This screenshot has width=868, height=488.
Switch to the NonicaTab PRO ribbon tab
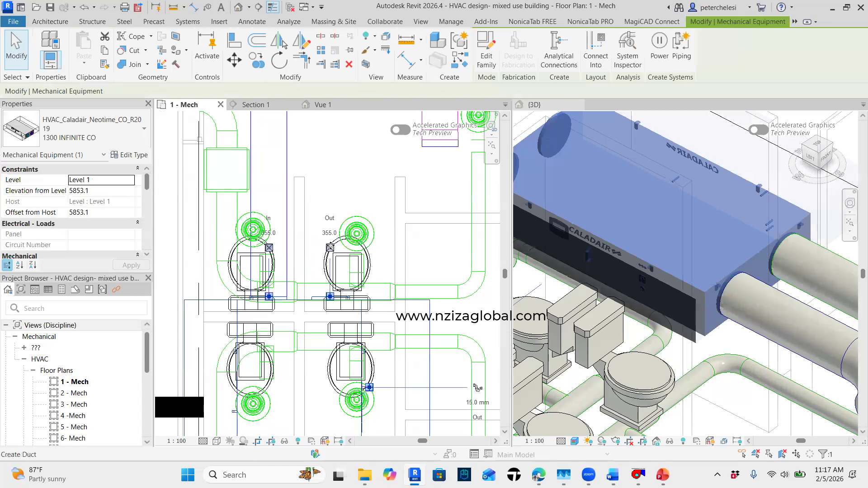590,21
